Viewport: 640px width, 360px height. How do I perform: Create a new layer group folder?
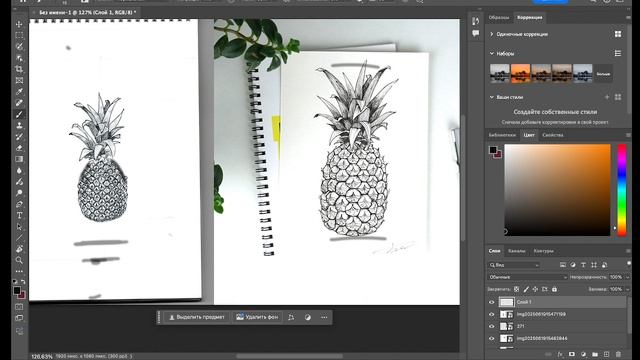(x=595, y=354)
